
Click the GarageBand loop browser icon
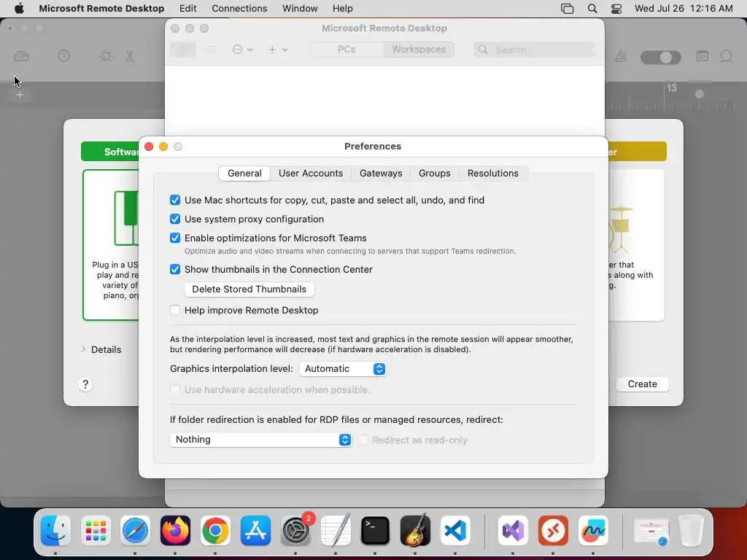[x=726, y=57]
